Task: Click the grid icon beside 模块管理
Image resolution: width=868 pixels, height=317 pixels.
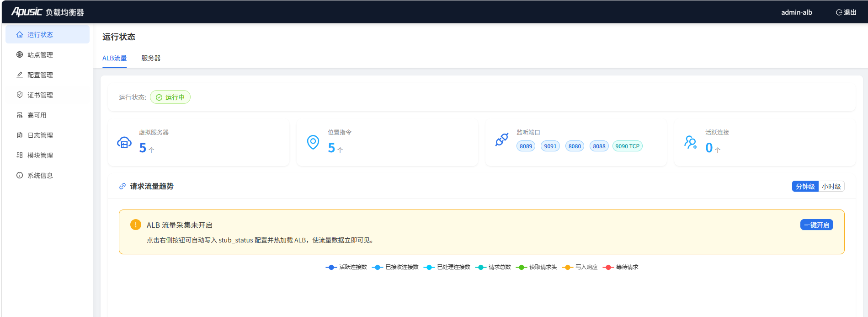Action: click(20, 156)
